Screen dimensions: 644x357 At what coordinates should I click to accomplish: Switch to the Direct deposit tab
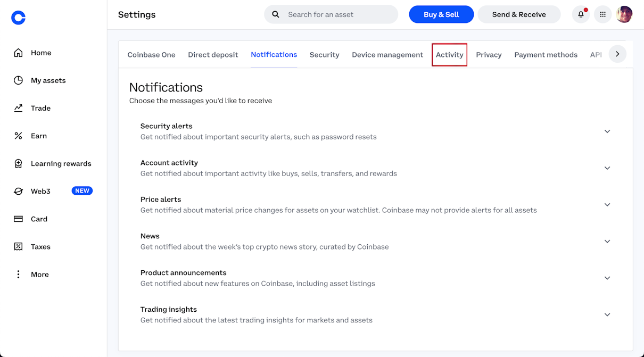click(x=213, y=55)
